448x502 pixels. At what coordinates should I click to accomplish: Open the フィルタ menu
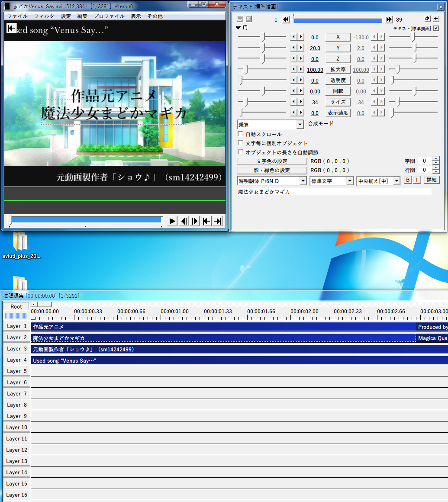[44, 16]
